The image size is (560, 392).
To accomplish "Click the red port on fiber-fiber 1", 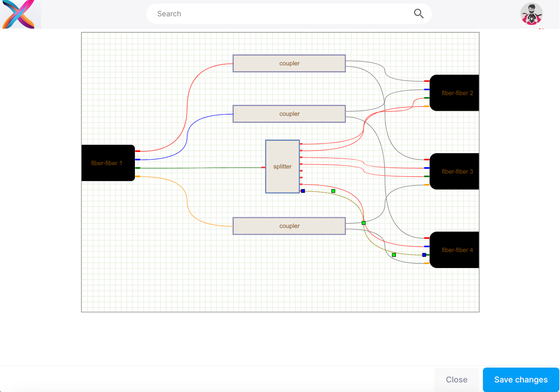I will tap(138, 151).
